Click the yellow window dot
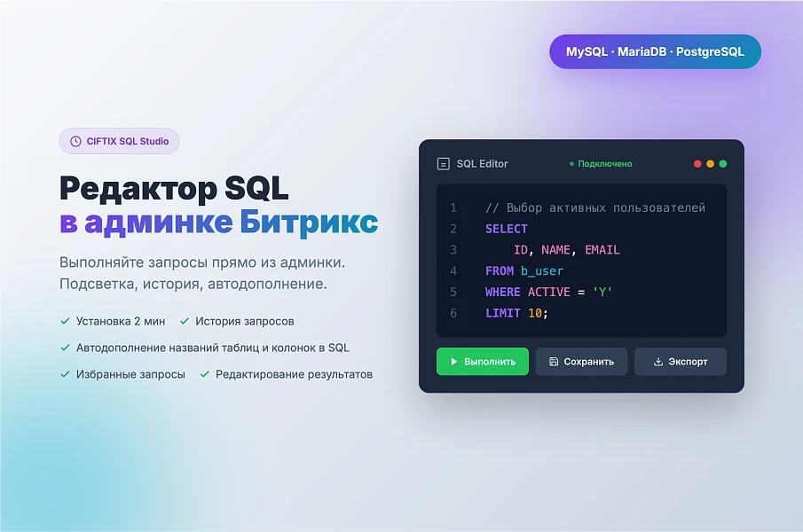This screenshot has height=532, width=803. point(711,164)
